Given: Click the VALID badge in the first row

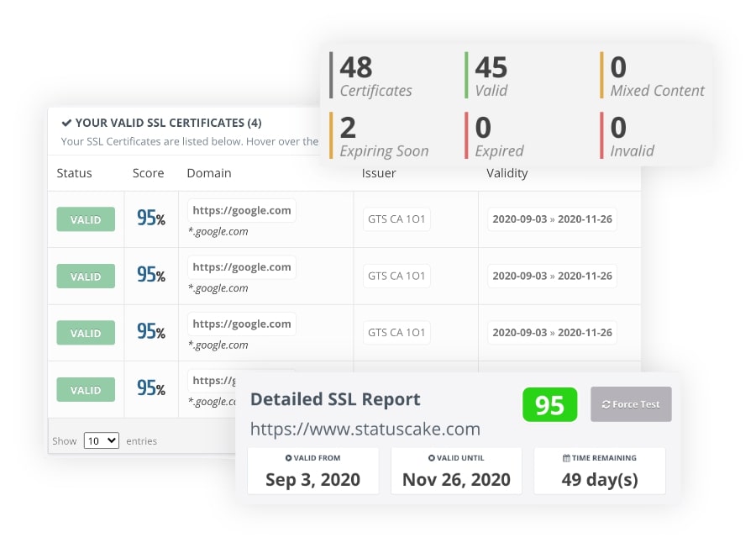Looking at the screenshot, I should tap(86, 219).
